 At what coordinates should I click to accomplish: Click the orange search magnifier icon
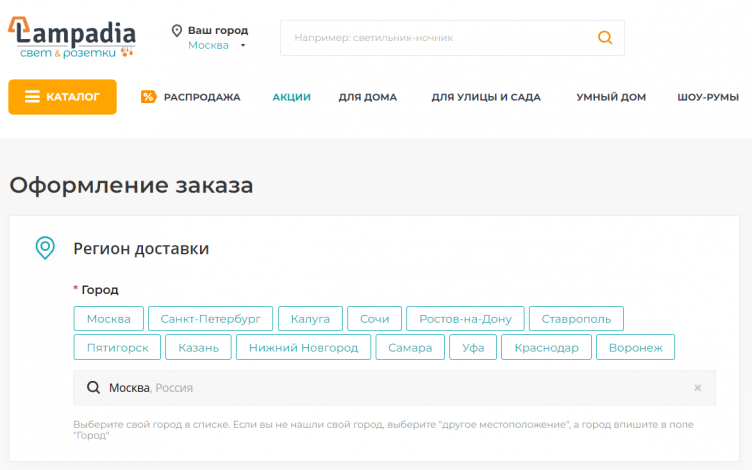coord(605,37)
